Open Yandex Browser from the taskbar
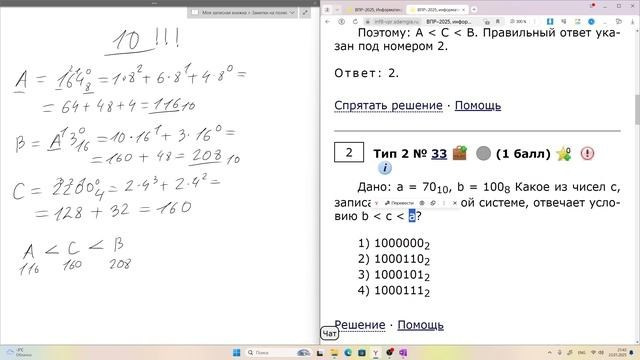 tap(376, 353)
